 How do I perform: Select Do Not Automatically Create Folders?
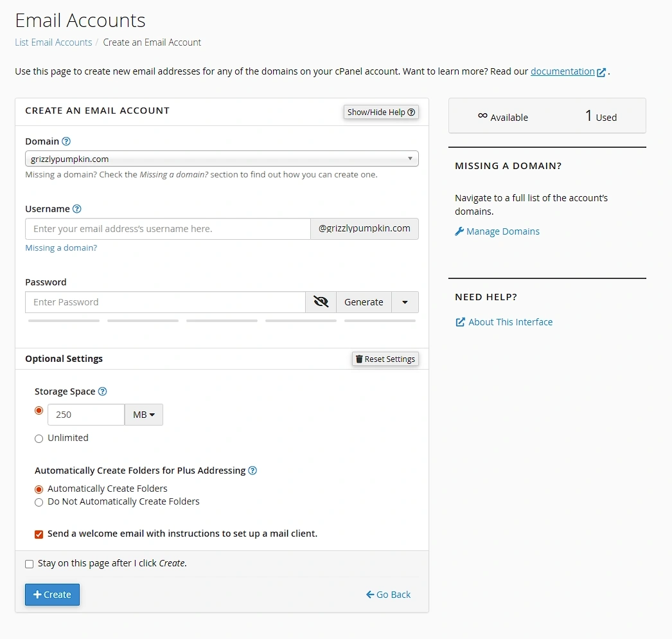click(x=39, y=502)
